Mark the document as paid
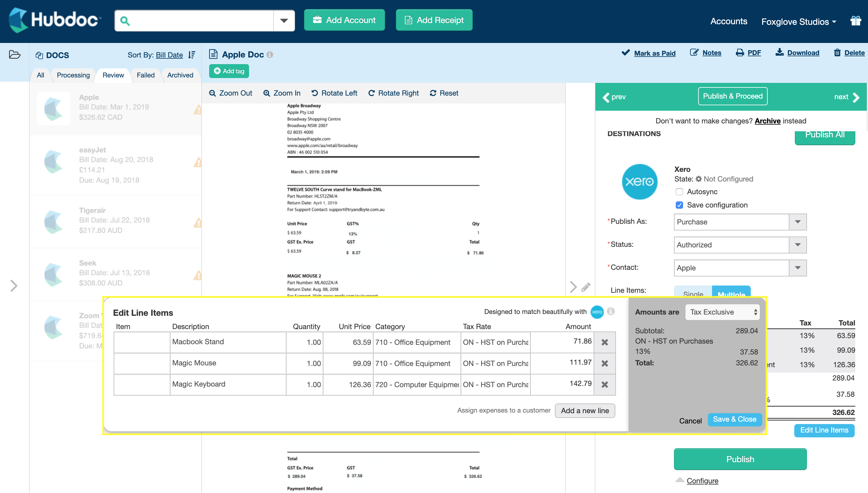Screen dimensions: 868x493 649,53
